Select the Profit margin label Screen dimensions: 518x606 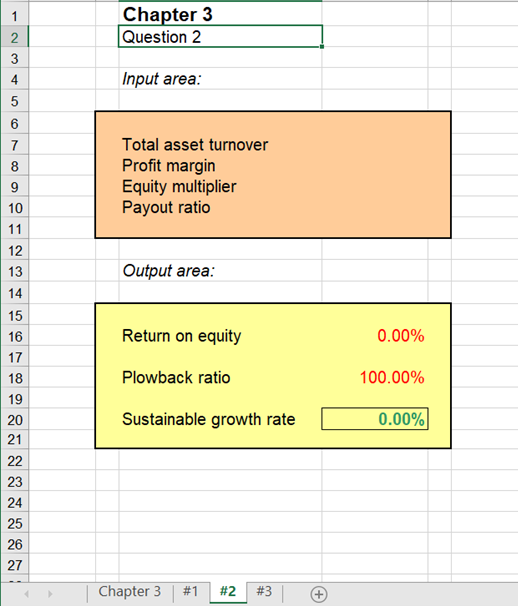coord(169,166)
